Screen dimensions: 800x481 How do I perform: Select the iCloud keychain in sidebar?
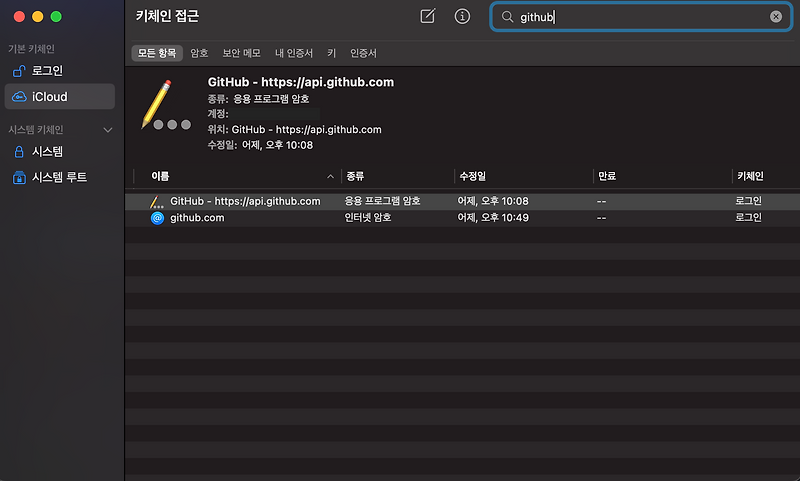pos(60,96)
